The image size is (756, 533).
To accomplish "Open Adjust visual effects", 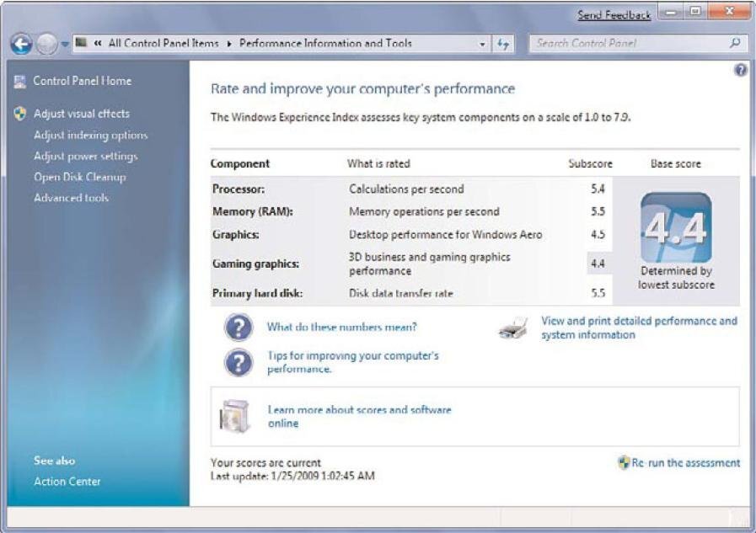I will tap(82, 114).
